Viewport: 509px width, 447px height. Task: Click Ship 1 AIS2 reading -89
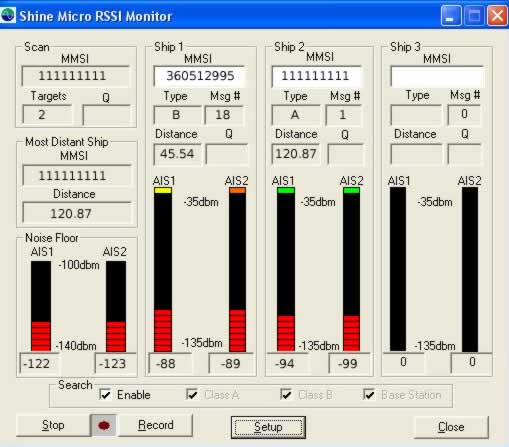[x=230, y=363]
